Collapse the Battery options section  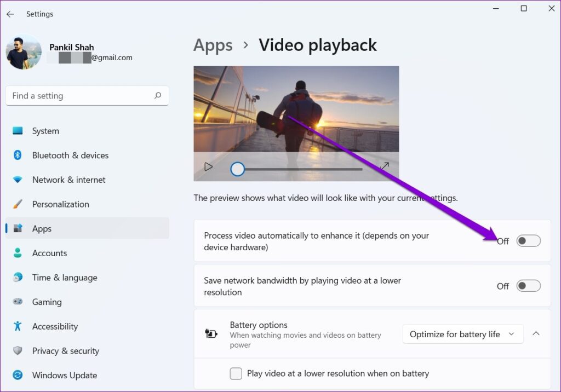pos(536,334)
